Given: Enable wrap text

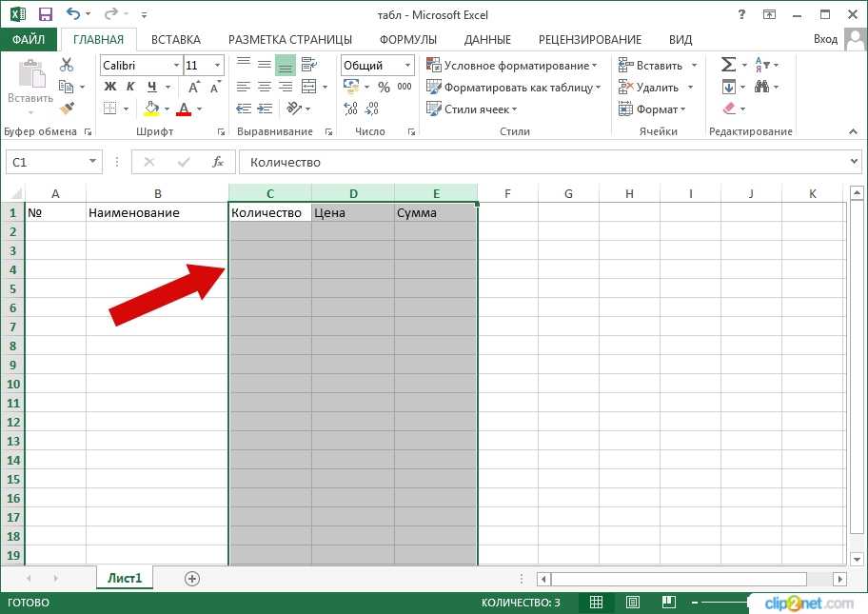Looking at the screenshot, I should (x=309, y=65).
